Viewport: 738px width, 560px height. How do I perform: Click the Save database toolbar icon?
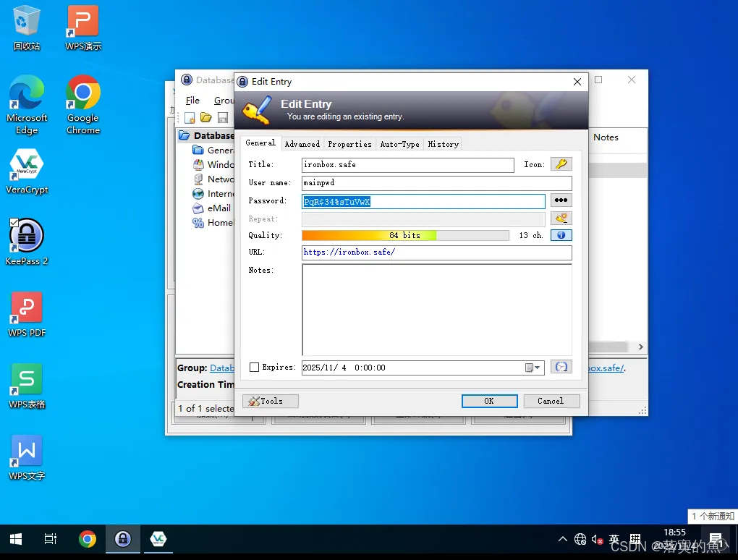pos(223,118)
